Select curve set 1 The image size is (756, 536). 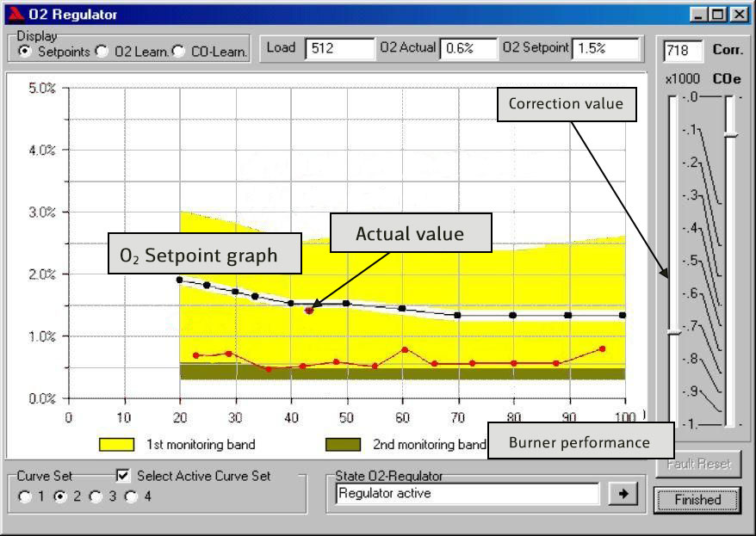(x=24, y=496)
